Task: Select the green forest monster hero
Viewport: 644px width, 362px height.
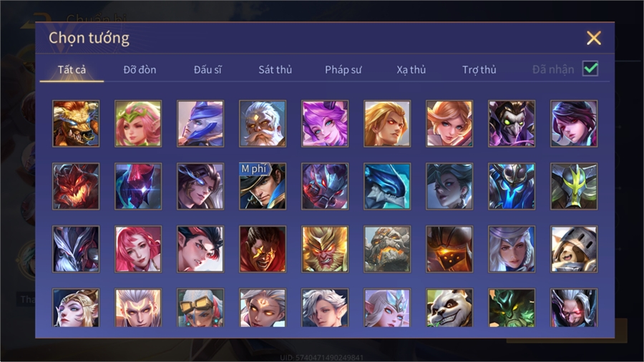Action: 512,308
